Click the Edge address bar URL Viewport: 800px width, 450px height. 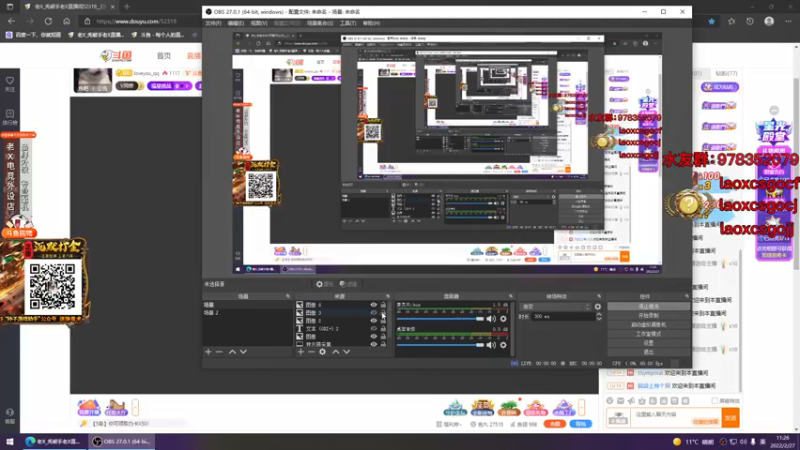[136, 21]
